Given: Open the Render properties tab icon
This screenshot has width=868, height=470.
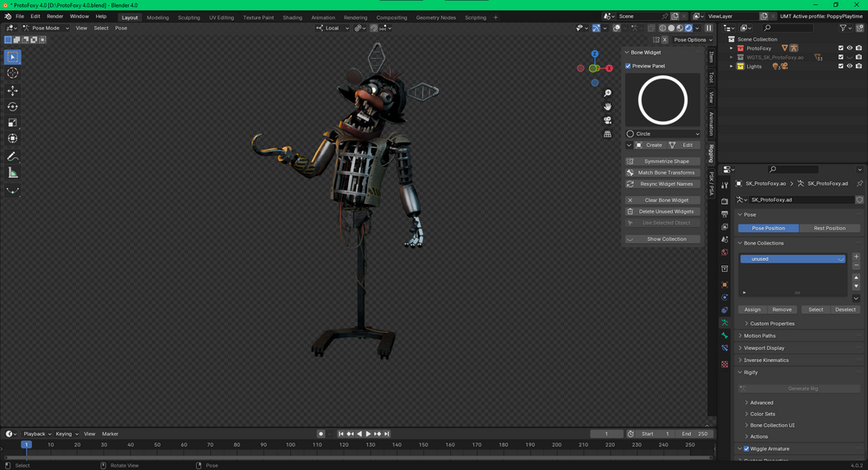Looking at the screenshot, I should coord(725,201).
